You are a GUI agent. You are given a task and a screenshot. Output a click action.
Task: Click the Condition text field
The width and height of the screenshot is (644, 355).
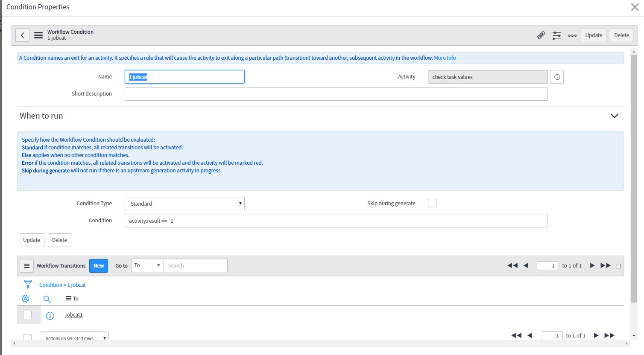(x=336, y=221)
